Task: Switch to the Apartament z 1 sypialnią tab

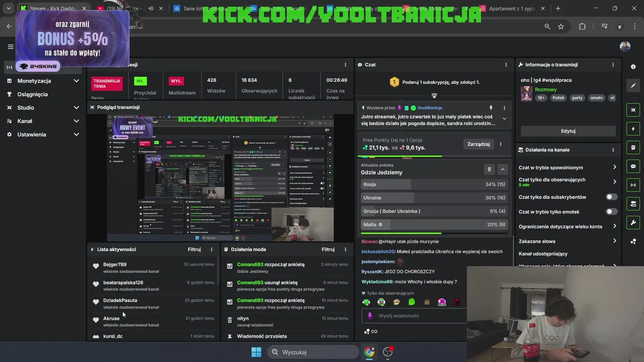Action: (x=513, y=9)
